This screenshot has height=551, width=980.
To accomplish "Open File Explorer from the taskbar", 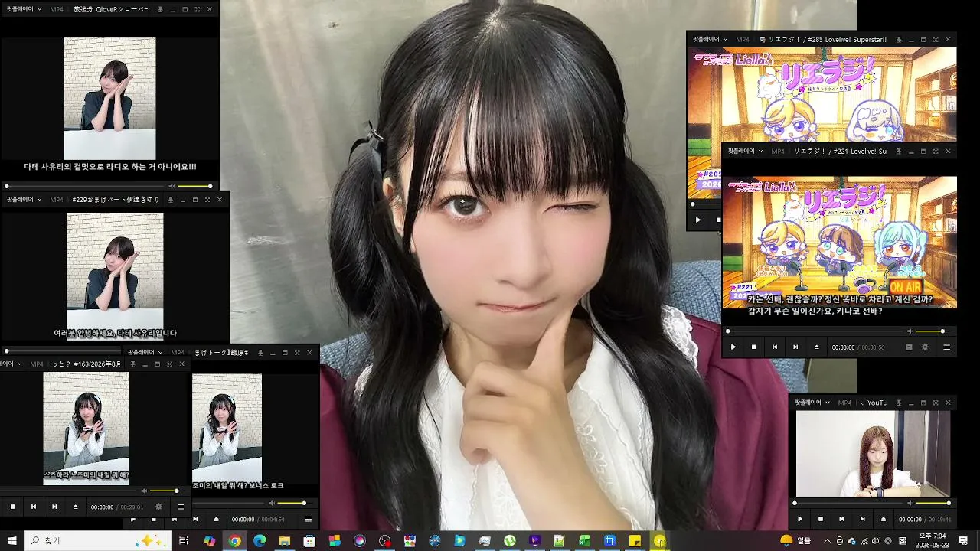I will (x=285, y=541).
